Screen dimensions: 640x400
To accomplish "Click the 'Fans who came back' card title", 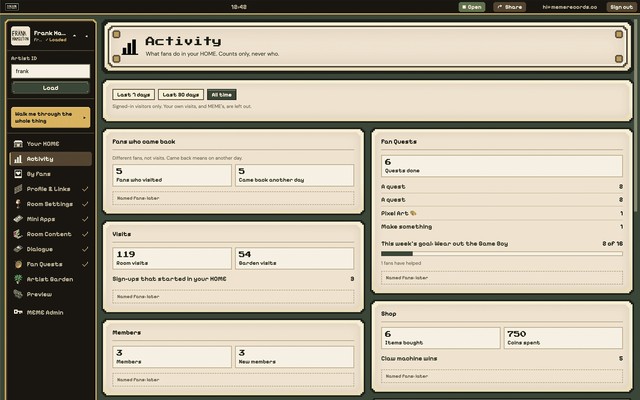I will click(x=144, y=142).
